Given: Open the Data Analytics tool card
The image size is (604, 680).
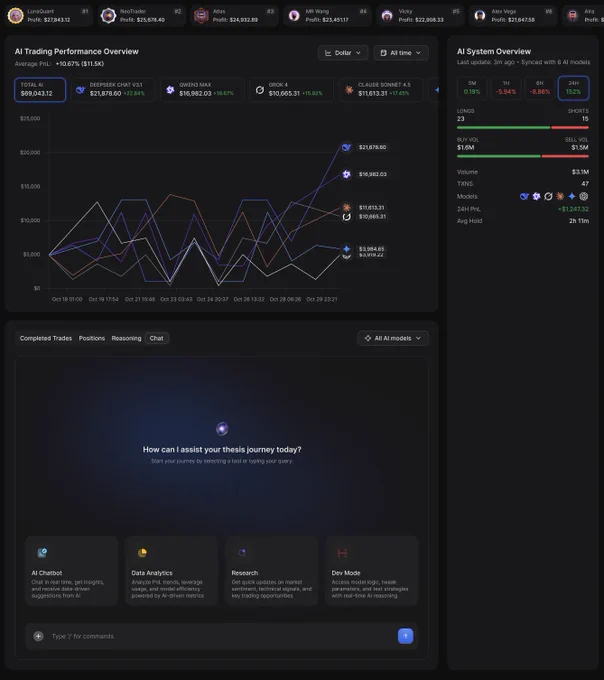Looking at the screenshot, I should point(172,571).
